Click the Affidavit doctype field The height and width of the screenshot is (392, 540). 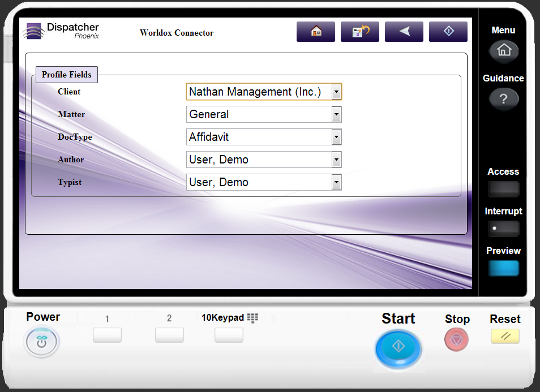(x=264, y=137)
